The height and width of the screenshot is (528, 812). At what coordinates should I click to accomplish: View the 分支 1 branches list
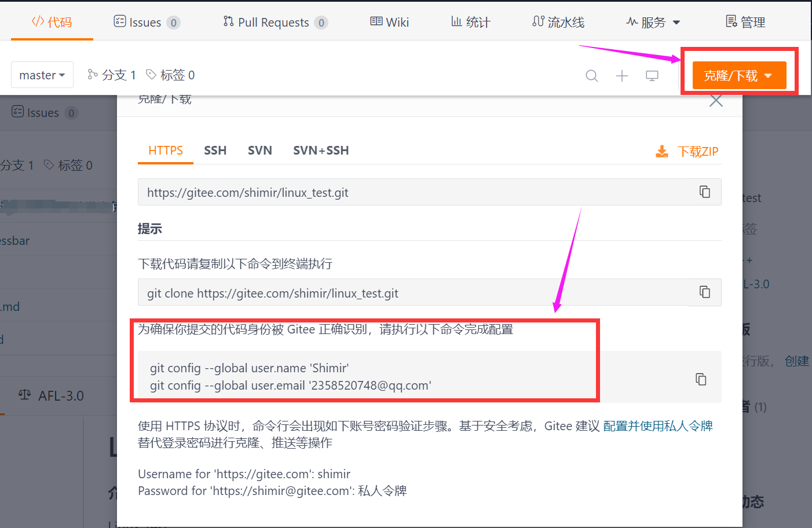[112, 75]
